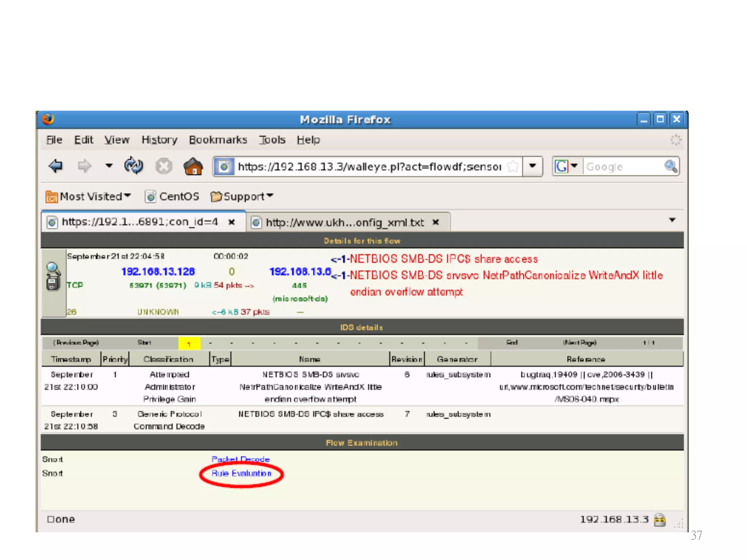Click the security padlock in status bar
747x560 pixels.
[659, 520]
